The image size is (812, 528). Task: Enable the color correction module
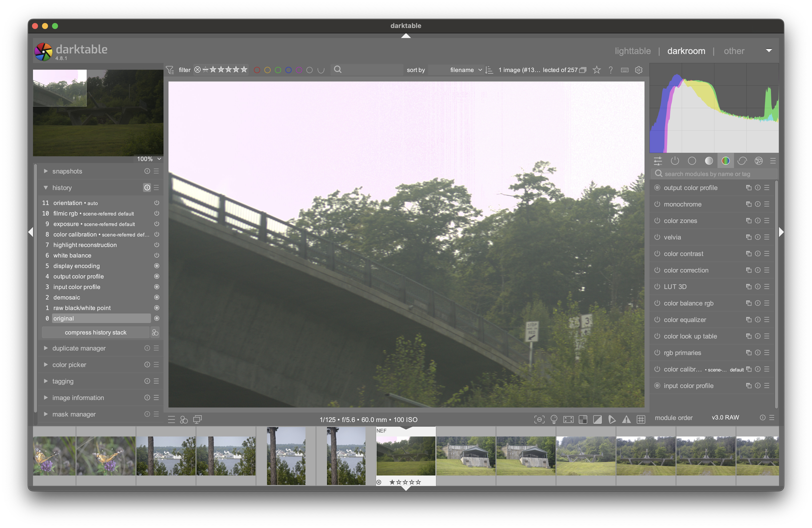click(x=657, y=270)
